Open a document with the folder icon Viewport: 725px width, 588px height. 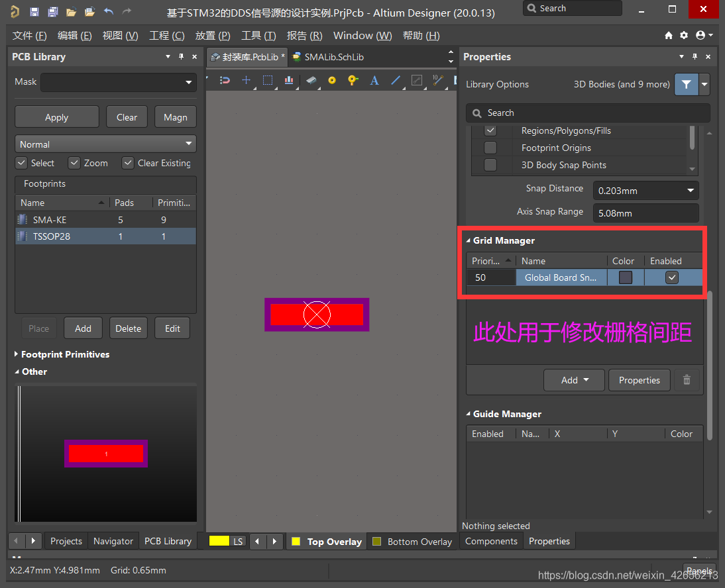[71, 11]
